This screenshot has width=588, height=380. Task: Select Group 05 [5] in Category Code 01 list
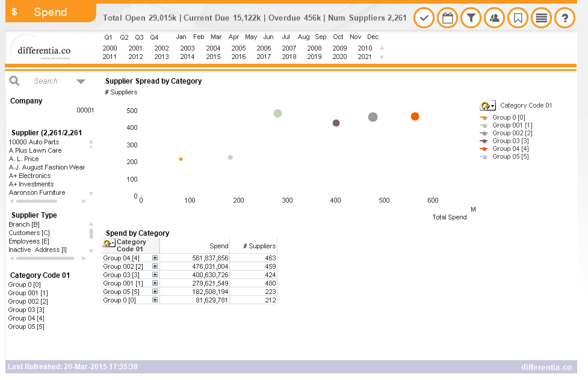coord(26,326)
